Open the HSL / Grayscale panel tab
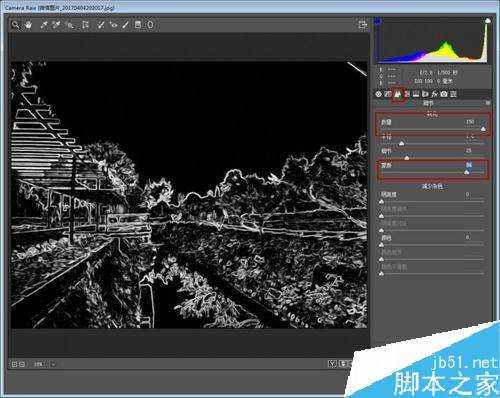Image resolution: width=500 pixels, height=398 pixels. (407, 94)
